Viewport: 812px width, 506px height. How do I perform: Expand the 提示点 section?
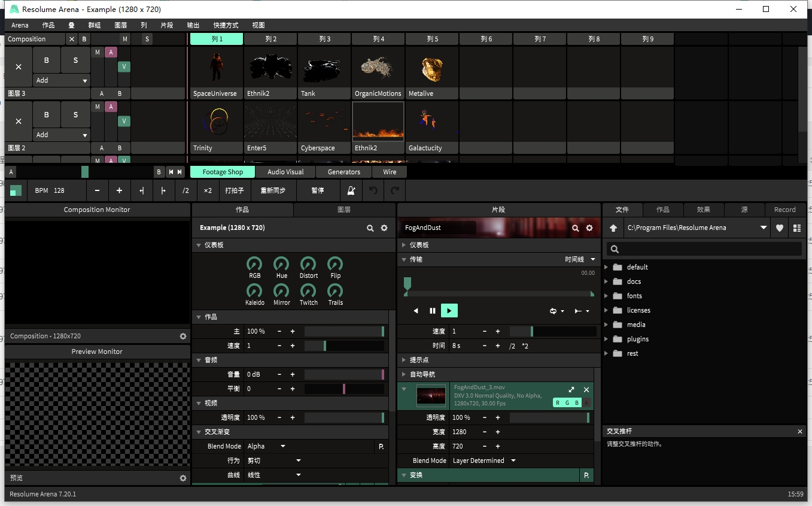[404, 360]
